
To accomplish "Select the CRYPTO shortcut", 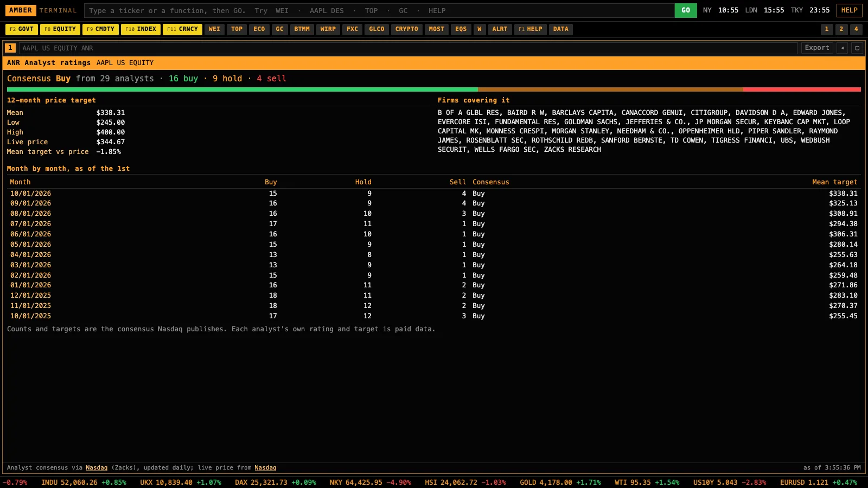I will (407, 29).
